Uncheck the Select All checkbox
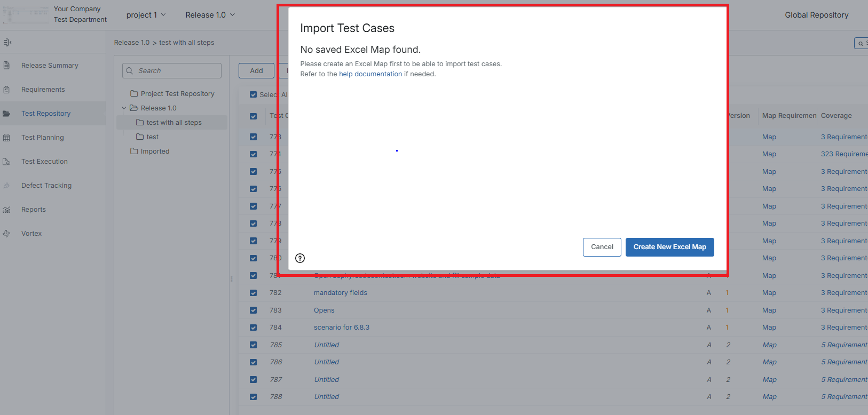The image size is (868, 415). coord(253,94)
